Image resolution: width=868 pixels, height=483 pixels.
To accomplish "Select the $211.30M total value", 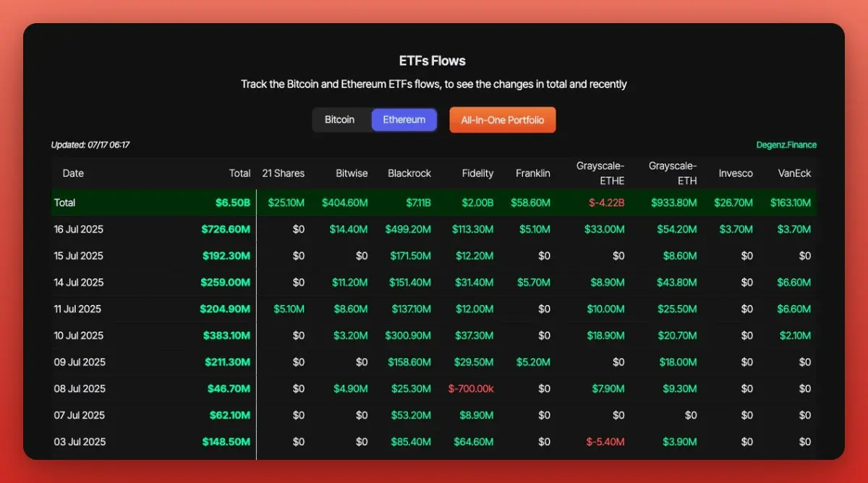I will pos(227,362).
